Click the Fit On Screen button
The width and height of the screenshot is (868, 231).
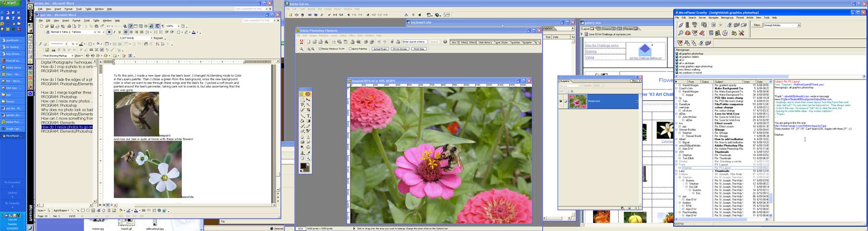pos(400,49)
